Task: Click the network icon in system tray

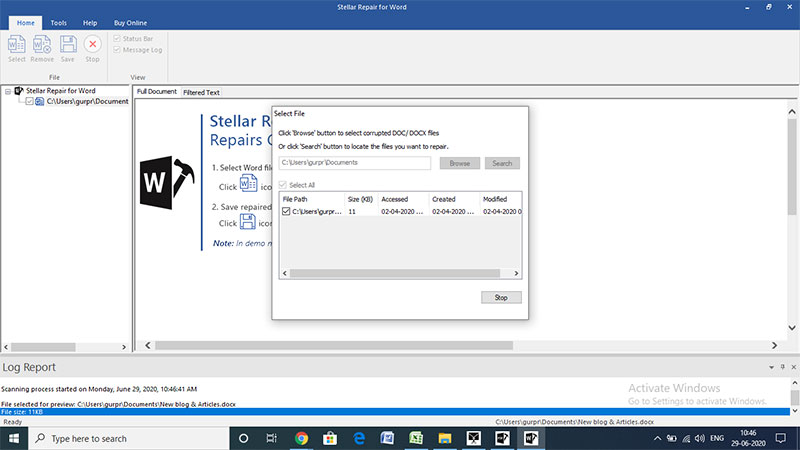Action: pos(686,438)
